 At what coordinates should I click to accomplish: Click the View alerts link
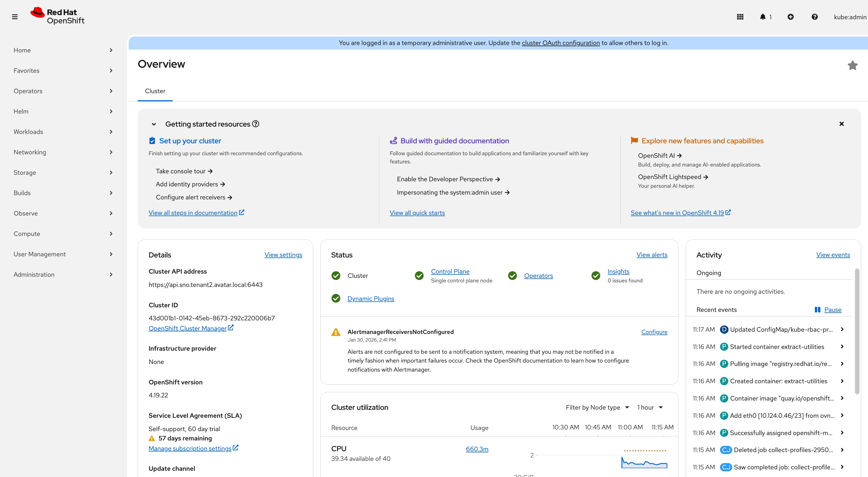click(x=652, y=255)
